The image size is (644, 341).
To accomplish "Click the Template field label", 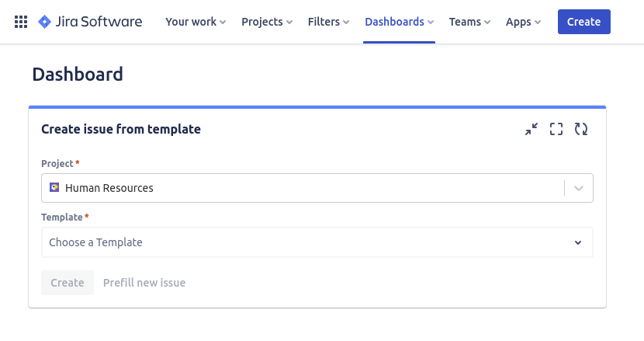I will tap(62, 217).
